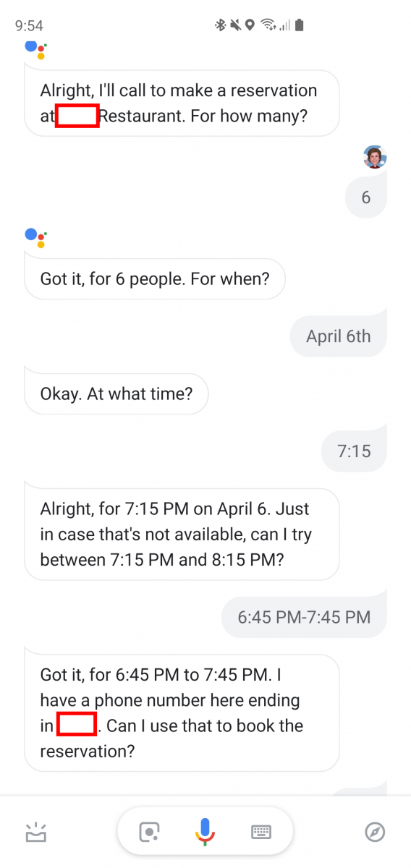Tap the user profile avatar
This screenshot has height=868, width=411.
pos(375,156)
